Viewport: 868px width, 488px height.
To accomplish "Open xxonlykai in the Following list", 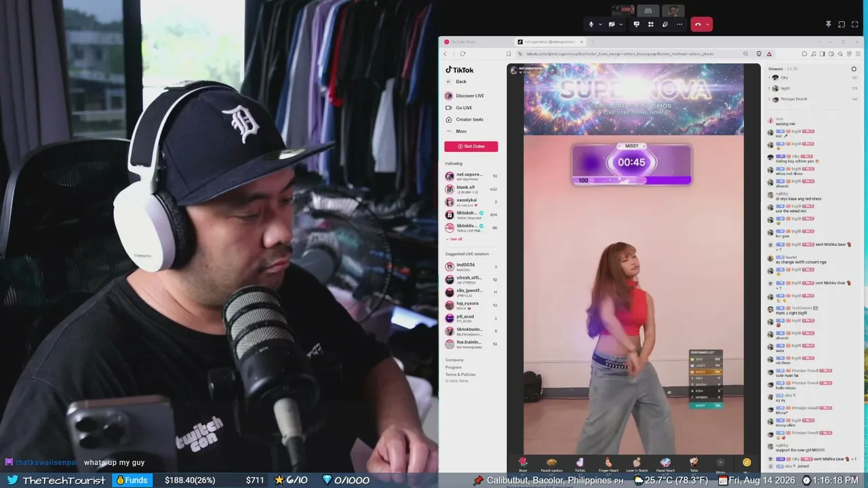I will tap(471, 201).
